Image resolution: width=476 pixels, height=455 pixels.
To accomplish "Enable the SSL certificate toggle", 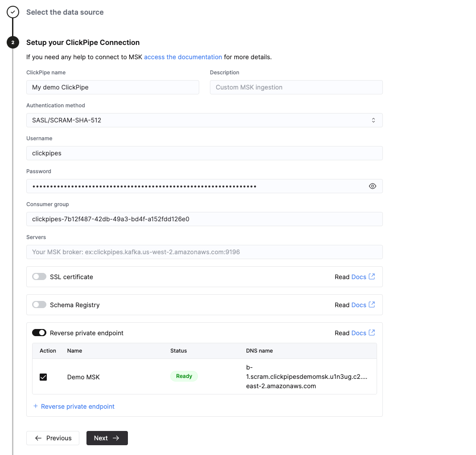I will pos(39,276).
